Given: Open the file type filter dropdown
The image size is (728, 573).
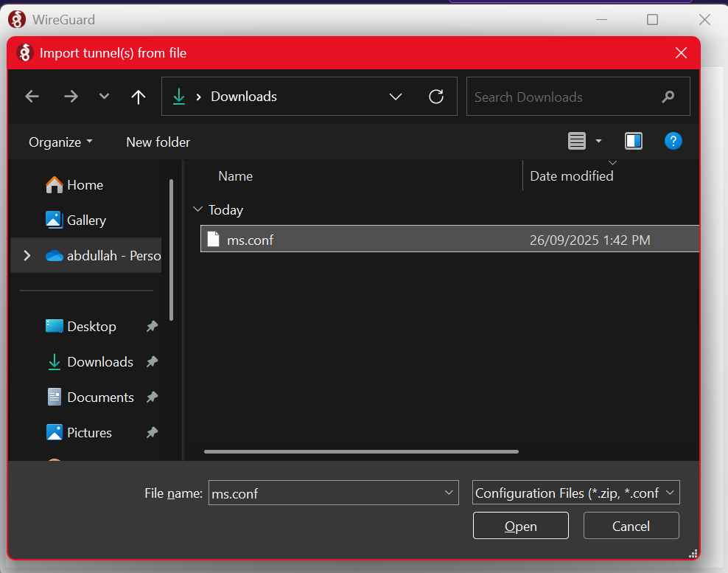Looking at the screenshot, I should coord(670,493).
